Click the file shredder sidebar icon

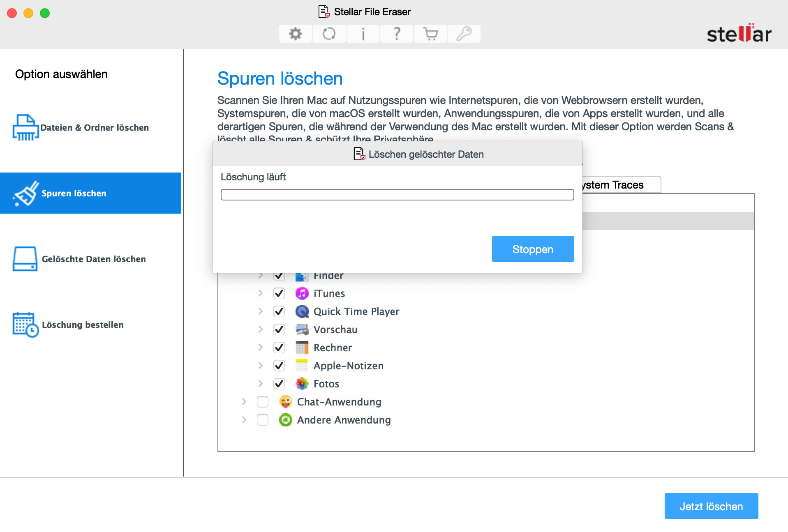pos(25,127)
